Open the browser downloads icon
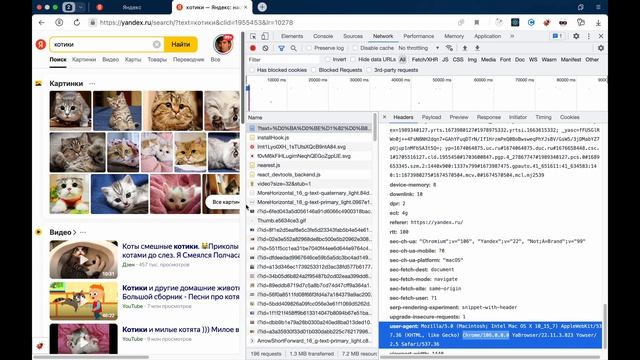Viewport: 640px width, 360px height. (x=598, y=22)
